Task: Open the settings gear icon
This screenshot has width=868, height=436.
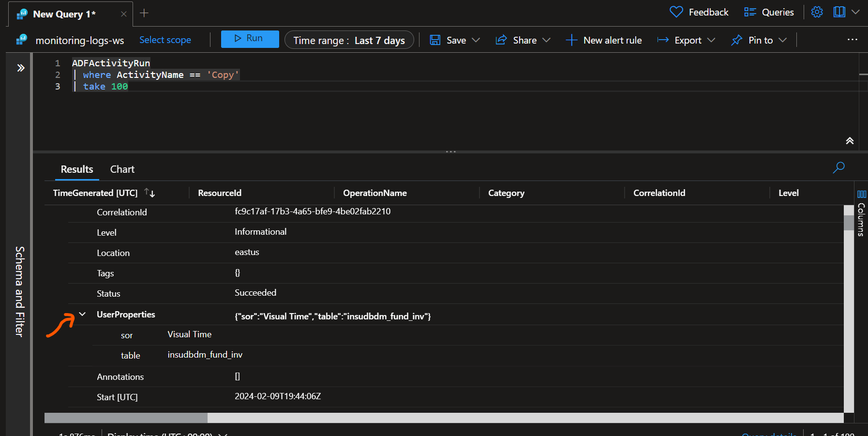Action: pyautogui.click(x=817, y=12)
